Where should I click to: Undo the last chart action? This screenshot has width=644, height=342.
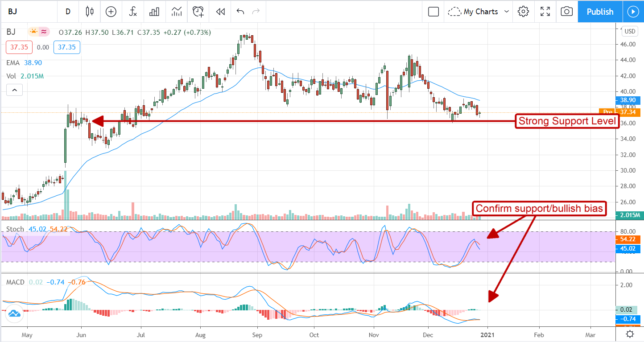click(x=240, y=12)
